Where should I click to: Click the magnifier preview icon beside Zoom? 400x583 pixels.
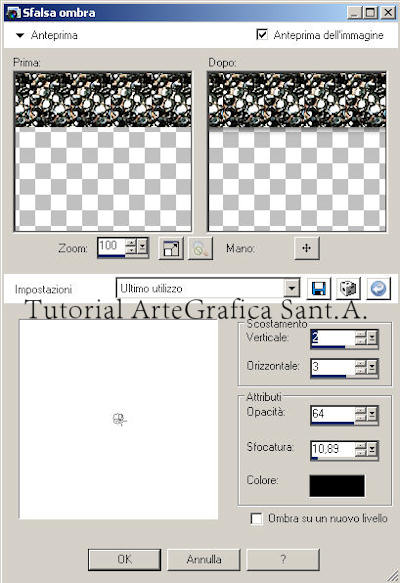[x=200, y=248]
